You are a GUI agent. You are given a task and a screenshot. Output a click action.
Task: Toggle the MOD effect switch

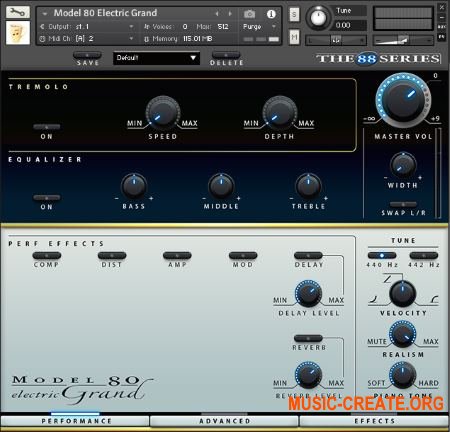(x=243, y=256)
